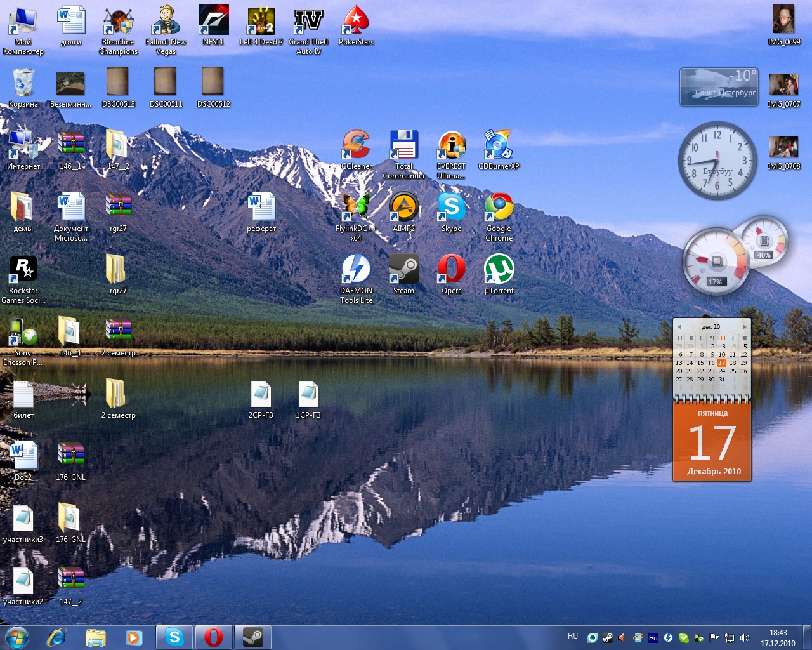Select the NFS11 game shortcut
Screen dimensions: 812x650
point(213,25)
